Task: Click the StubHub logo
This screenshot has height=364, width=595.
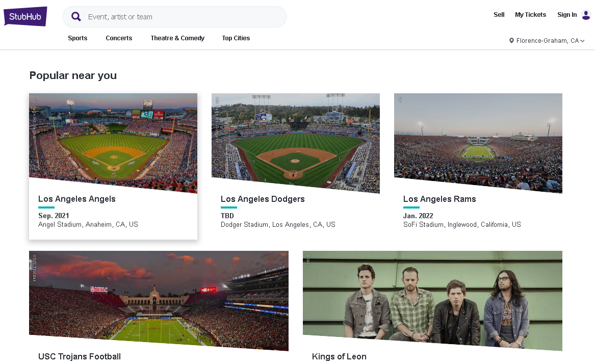Action: 25,16
